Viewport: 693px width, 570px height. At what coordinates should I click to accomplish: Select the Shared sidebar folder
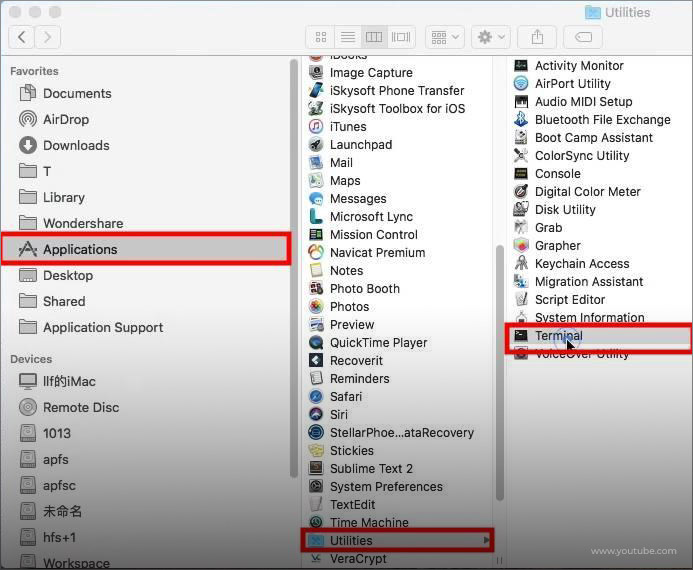[52, 301]
